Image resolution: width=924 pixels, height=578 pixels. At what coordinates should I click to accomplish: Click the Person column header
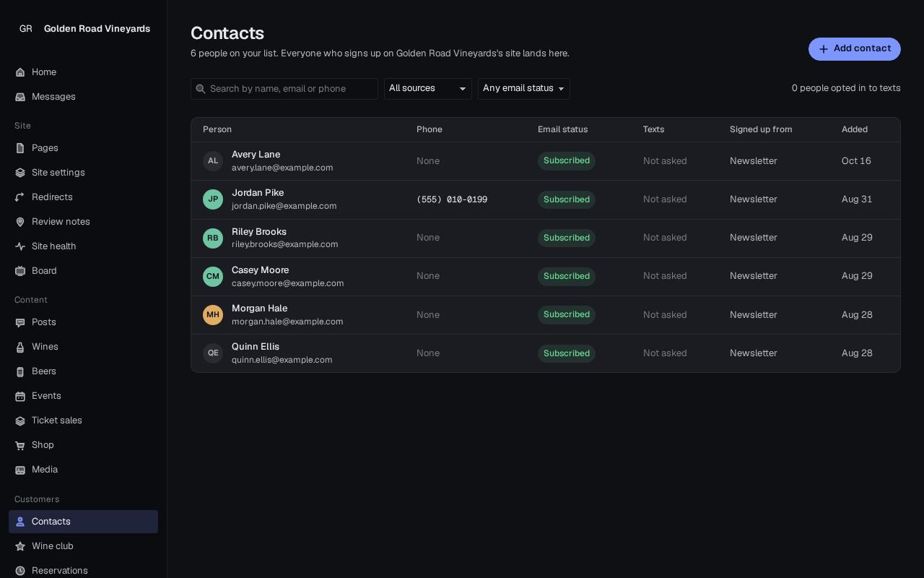pos(217,129)
